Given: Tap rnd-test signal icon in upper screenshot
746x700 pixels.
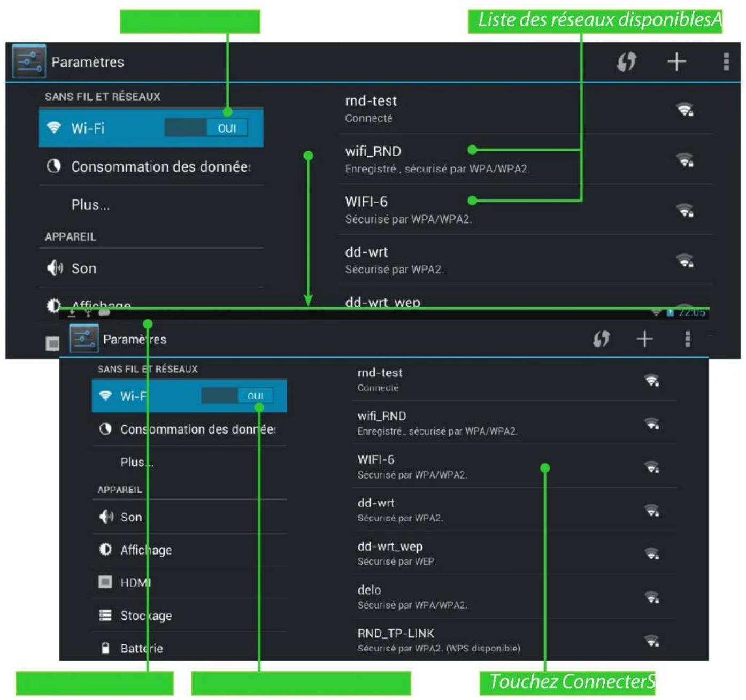Looking at the screenshot, I should [685, 110].
